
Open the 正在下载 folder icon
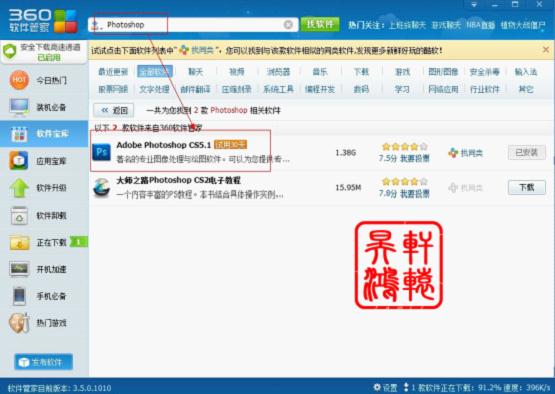(x=19, y=242)
